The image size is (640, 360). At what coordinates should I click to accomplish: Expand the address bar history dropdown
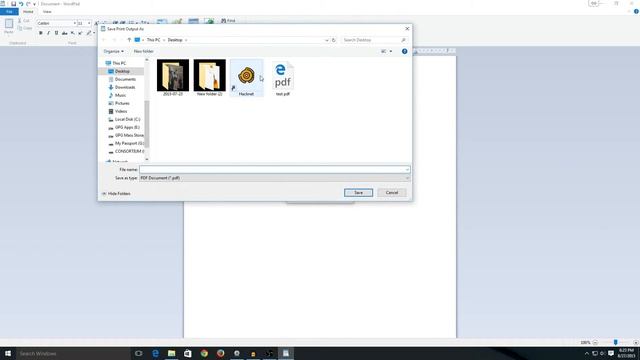[x=327, y=40]
